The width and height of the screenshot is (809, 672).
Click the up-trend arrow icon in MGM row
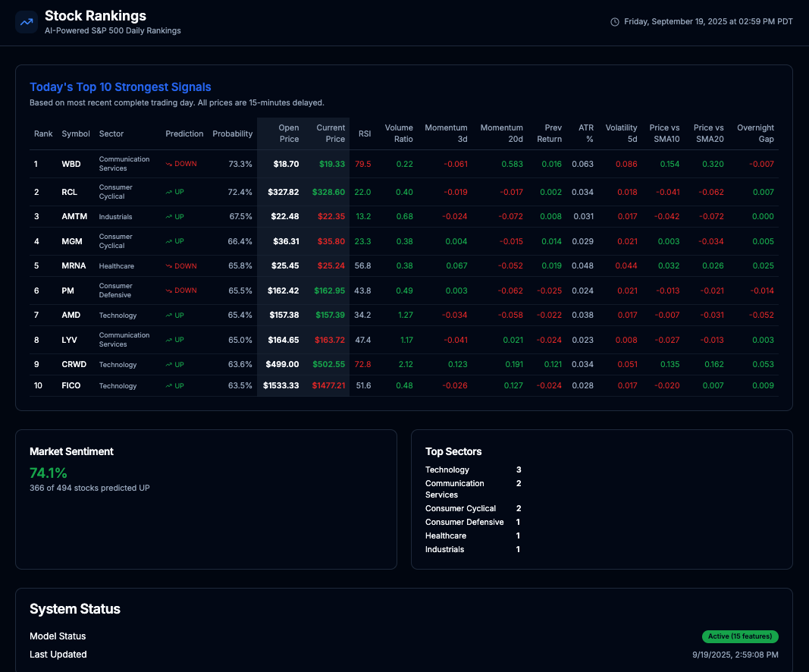click(169, 241)
